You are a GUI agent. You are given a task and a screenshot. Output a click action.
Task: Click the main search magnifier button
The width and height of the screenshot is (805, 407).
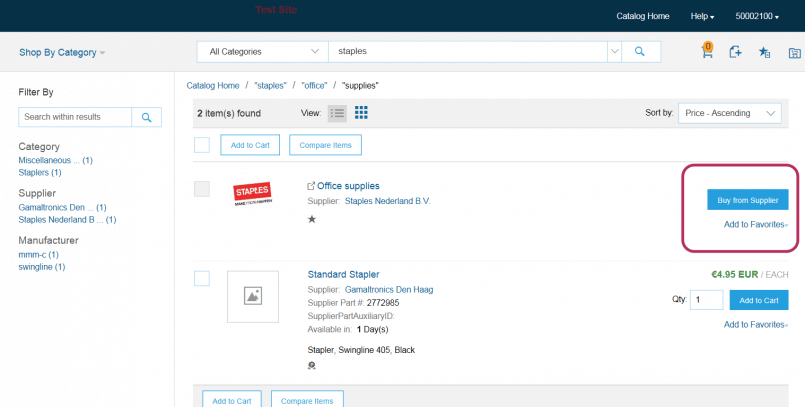click(641, 51)
